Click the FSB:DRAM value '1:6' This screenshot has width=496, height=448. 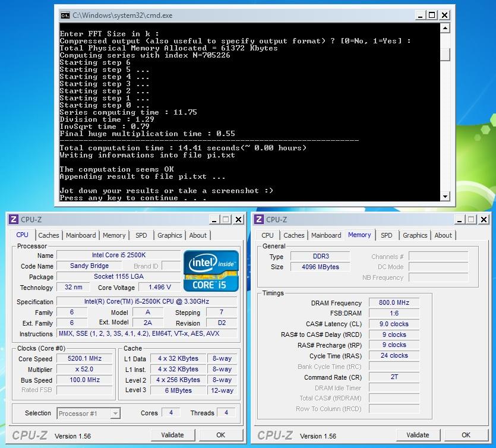point(394,313)
